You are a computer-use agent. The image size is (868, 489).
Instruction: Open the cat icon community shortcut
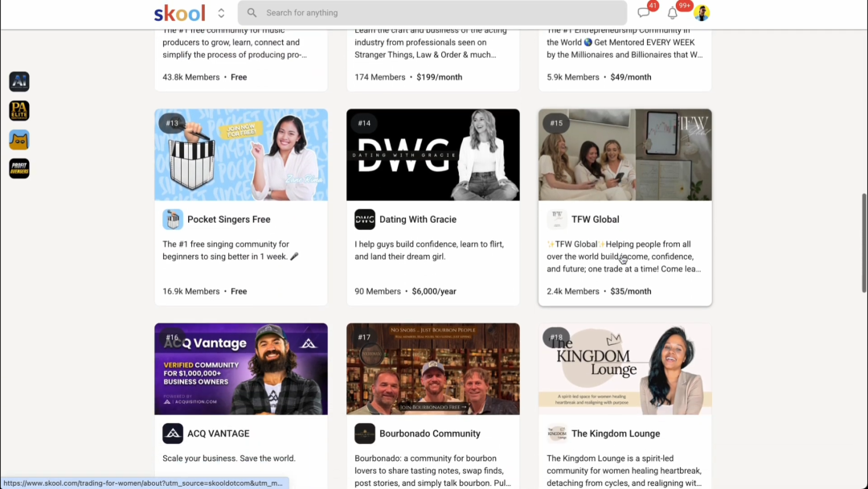pos(19,140)
